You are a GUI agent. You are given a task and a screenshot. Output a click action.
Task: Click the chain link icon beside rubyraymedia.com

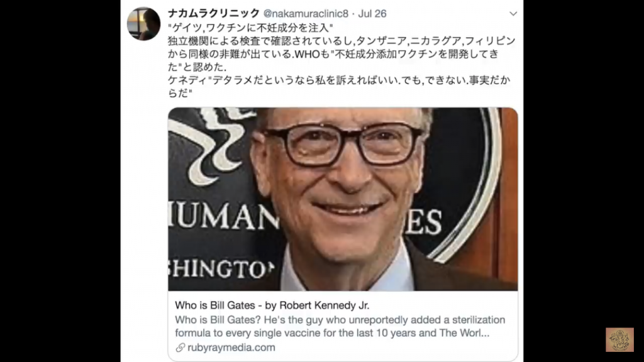tap(180, 348)
